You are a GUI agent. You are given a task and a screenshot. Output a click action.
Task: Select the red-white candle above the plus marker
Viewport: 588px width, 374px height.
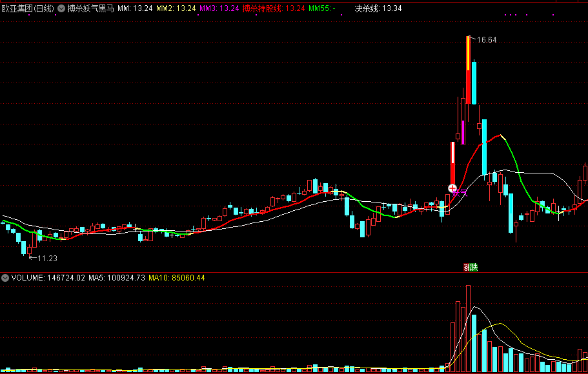pos(452,163)
